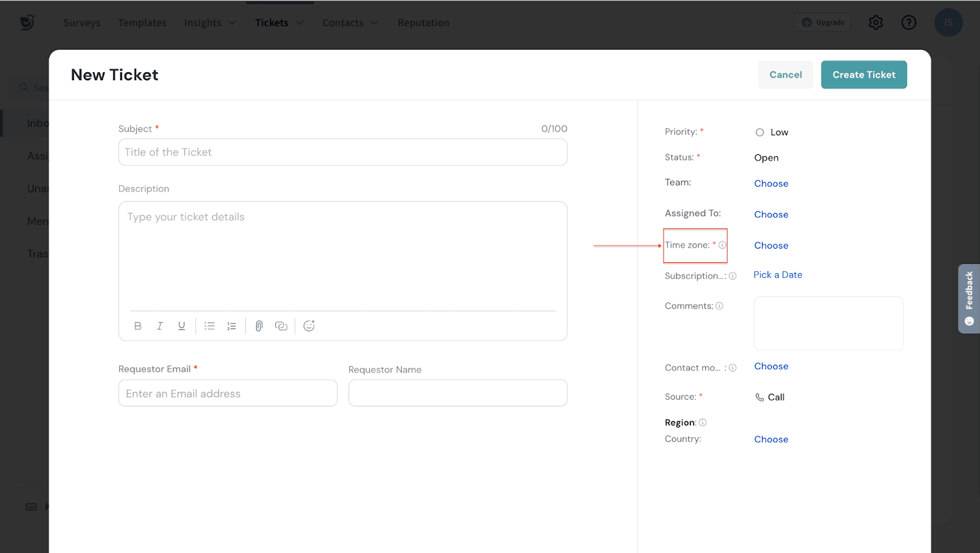The image size is (980, 553).
Task: Toggle bold formatting in description toolbar
Action: [138, 326]
